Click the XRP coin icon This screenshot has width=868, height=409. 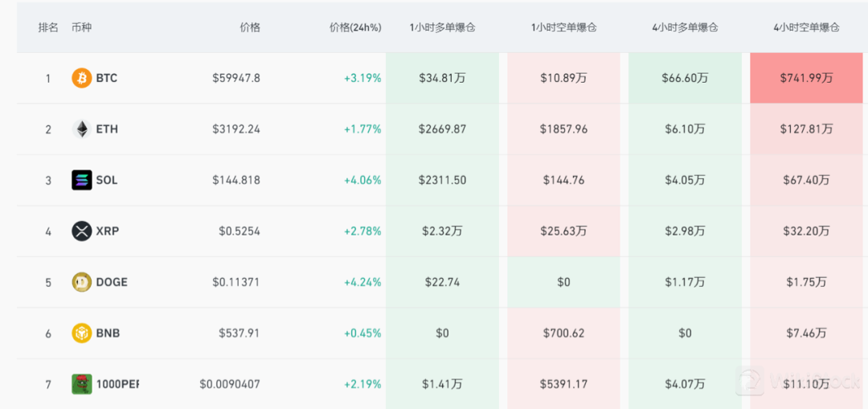tap(82, 231)
